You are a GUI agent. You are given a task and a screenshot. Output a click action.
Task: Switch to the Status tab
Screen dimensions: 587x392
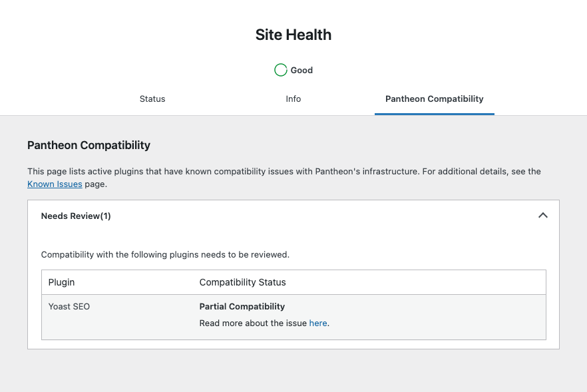pyautogui.click(x=152, y=98)
